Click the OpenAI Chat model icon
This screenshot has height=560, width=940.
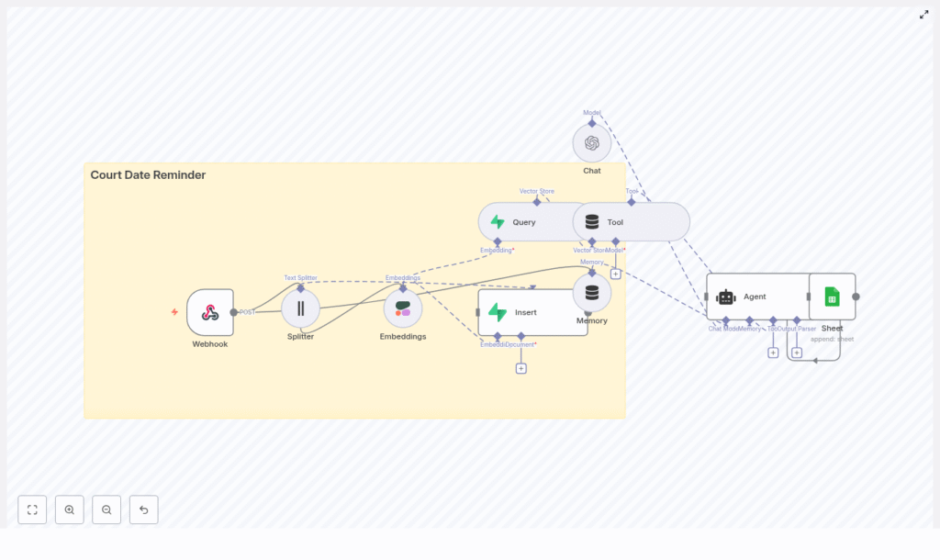[x=591, y=143]
